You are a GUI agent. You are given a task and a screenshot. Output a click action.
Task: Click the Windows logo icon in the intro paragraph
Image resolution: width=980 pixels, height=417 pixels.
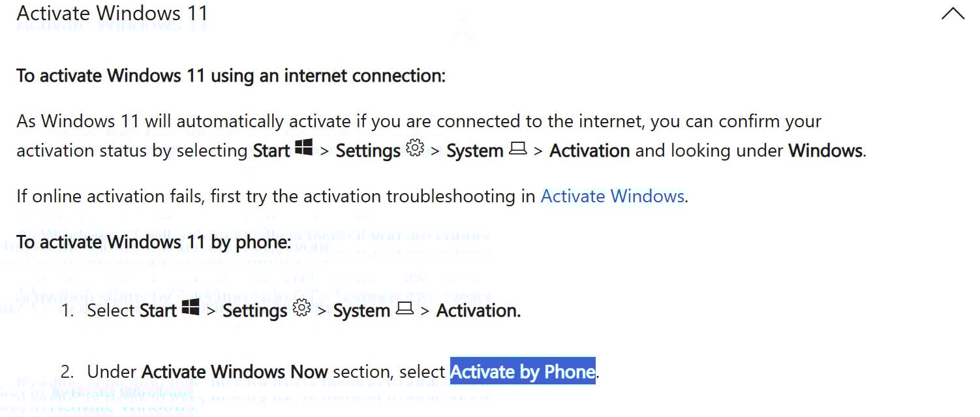click(x=304, y=149)
